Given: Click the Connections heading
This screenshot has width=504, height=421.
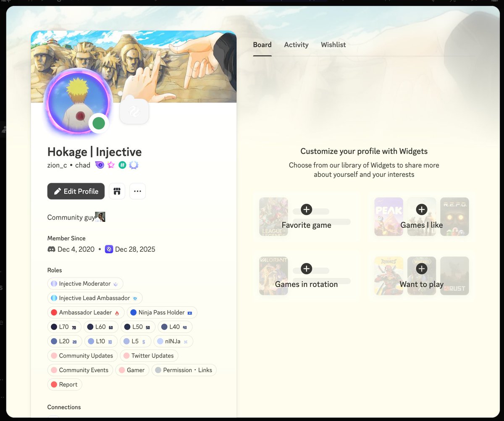Looking at the screenshot, I should (64, 407).
